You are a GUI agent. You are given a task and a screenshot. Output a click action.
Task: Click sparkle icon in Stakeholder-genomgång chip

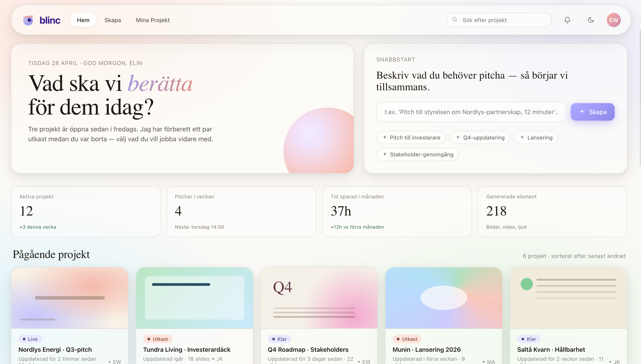coord(385,154)
